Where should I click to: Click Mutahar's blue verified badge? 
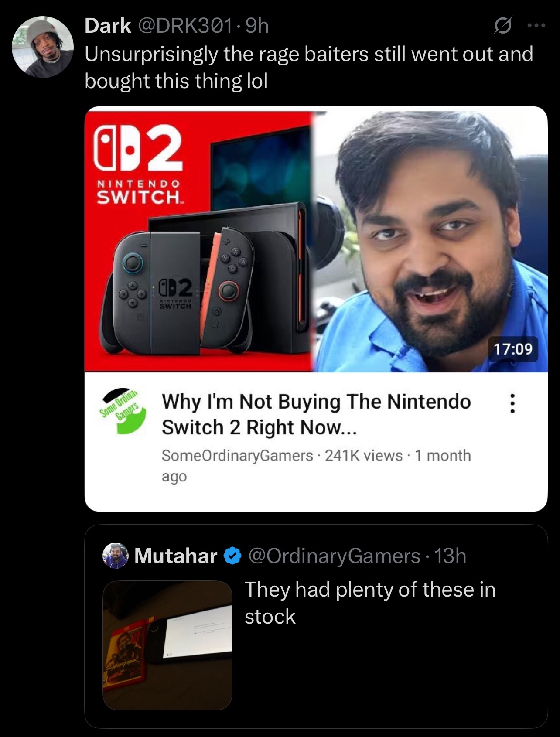coord(232,556)
